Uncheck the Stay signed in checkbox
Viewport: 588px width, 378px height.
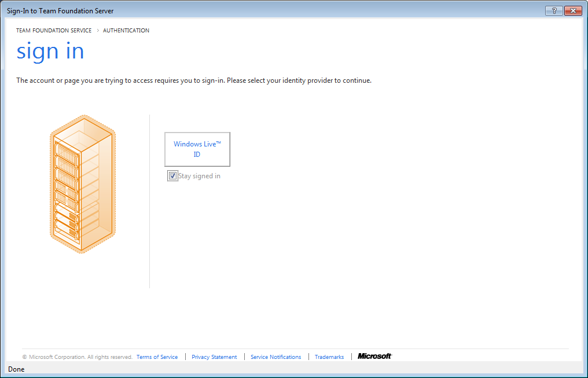pos(172,176)
